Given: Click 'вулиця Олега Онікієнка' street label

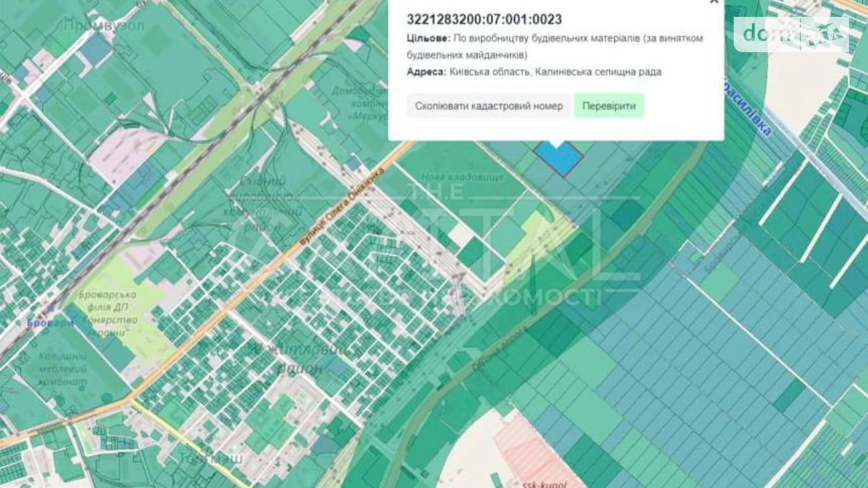Looking at the screenshot, I should pos(342,206).
